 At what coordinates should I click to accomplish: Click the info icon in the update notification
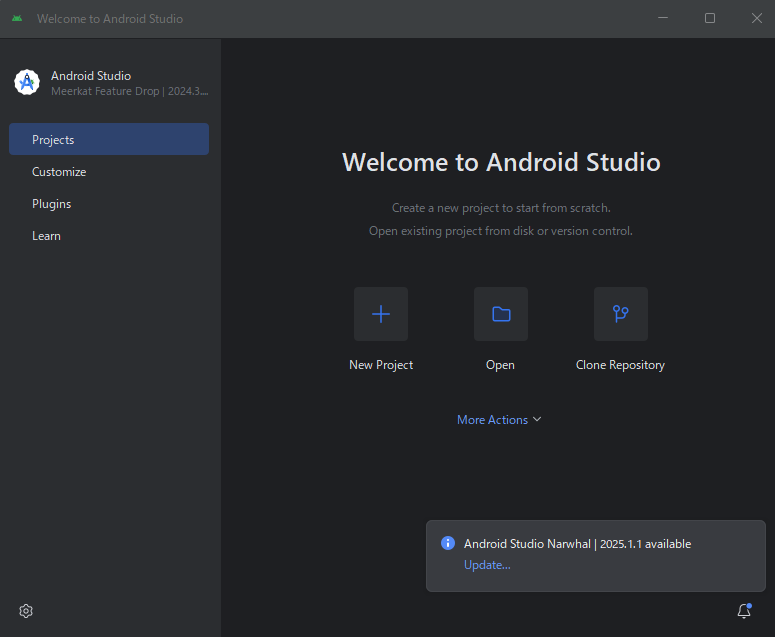tap(448, 543)
